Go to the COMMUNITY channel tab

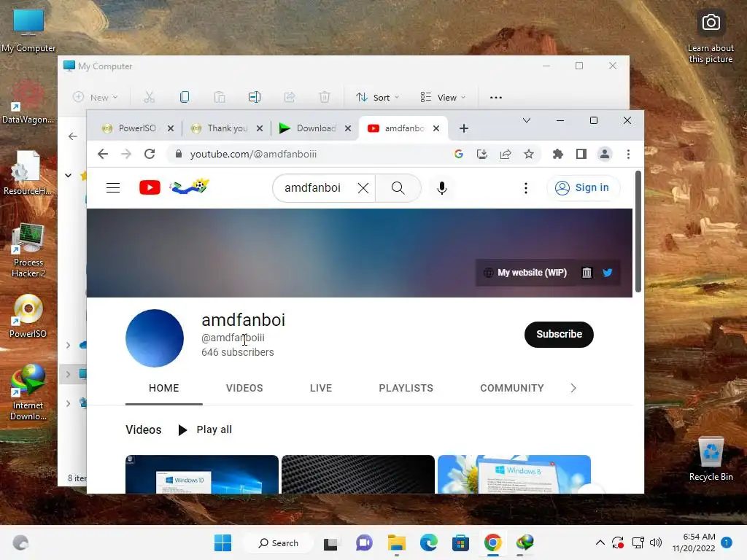point(511,388)
